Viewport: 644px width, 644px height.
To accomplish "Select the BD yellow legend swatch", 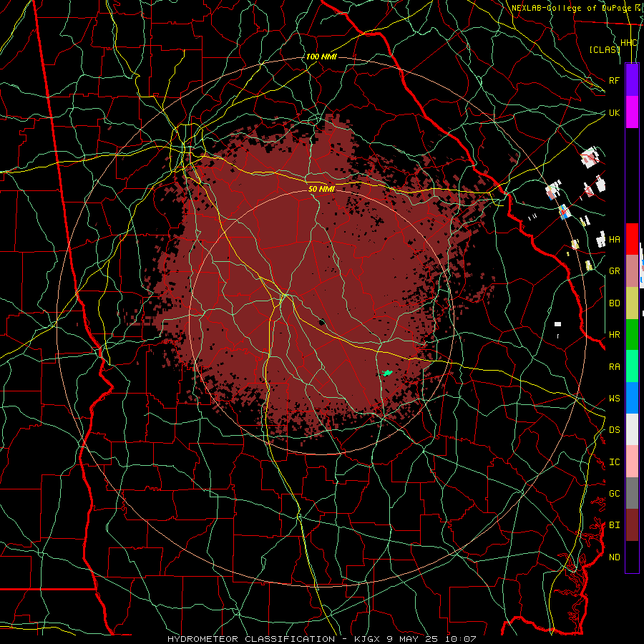I will 632,303.
